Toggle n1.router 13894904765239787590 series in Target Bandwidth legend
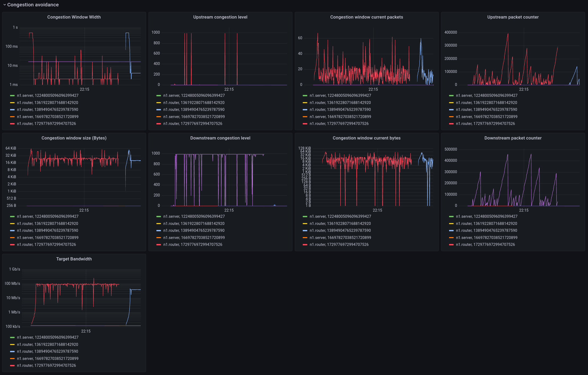 (47, 351)
